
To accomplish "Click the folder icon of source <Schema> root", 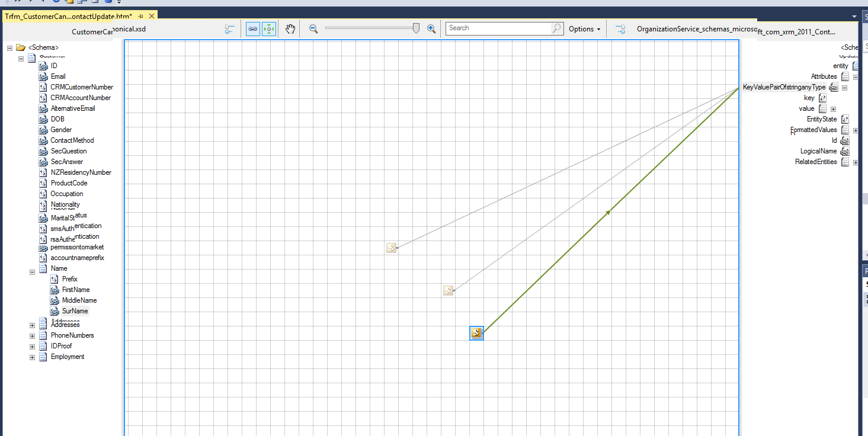I will [21, 47].
